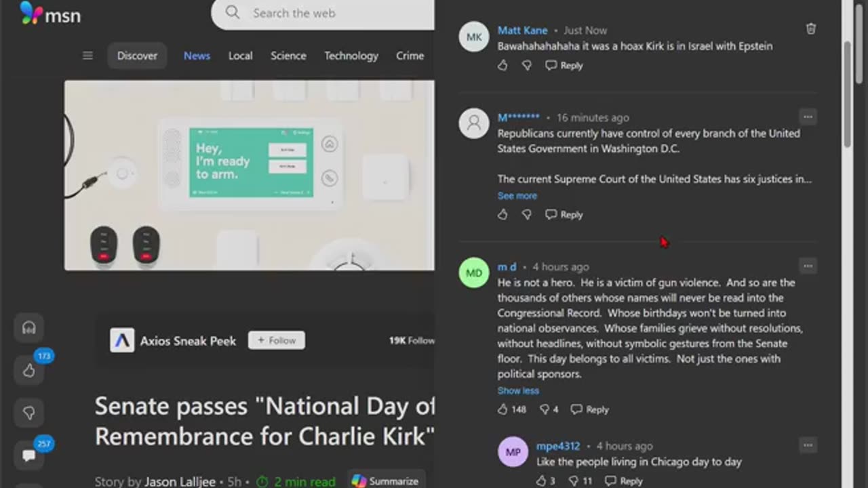Viewport: 868px width, 488px height.
Task: Open more options for m d comment
Action: (808, 266)
